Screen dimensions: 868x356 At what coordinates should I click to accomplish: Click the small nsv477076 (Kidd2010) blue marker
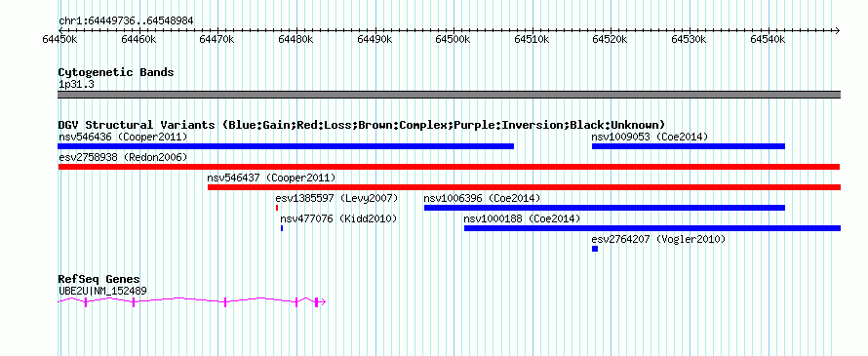[282, 228]
